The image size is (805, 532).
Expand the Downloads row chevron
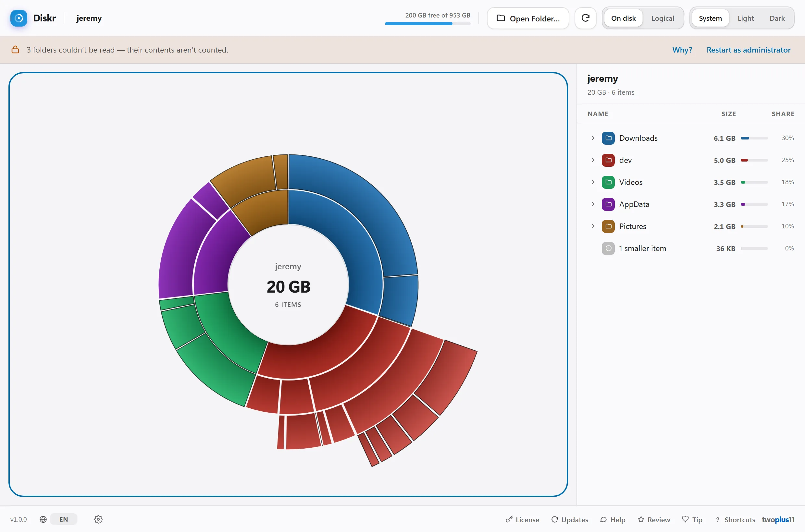point(593,138)
